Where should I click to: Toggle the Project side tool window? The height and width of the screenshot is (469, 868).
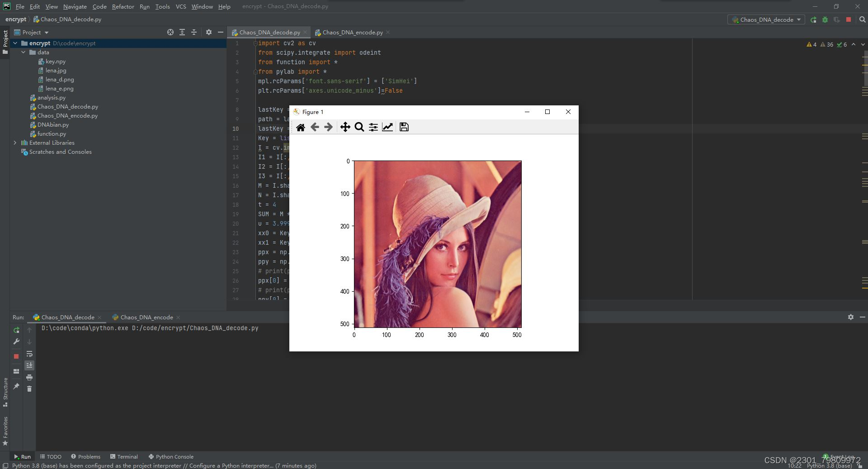(x=5, y=42)
